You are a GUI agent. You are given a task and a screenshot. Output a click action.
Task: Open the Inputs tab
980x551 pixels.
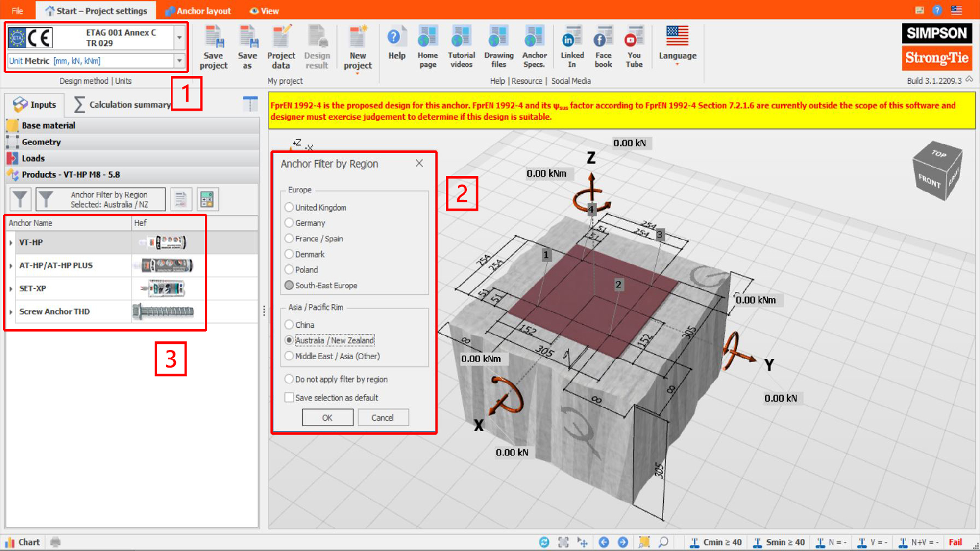[x=35, y=104]
